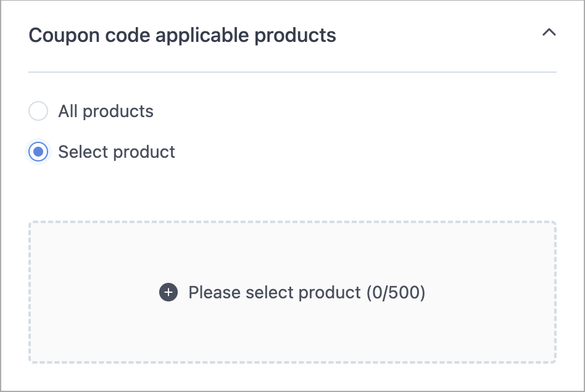Screen dimensions: 585x392
Task: Toggle section using chevron beside the heading
Action: point(549,33)
